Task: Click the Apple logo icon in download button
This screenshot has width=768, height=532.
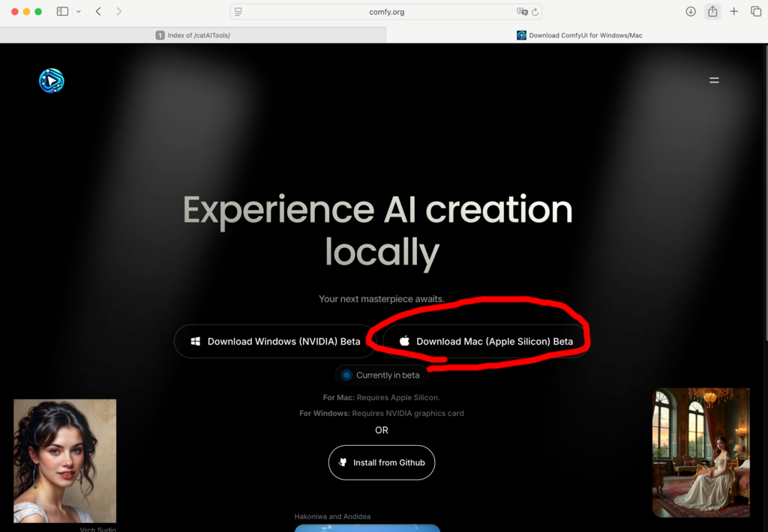Action: pyautogui.click(x=404, y=341)
